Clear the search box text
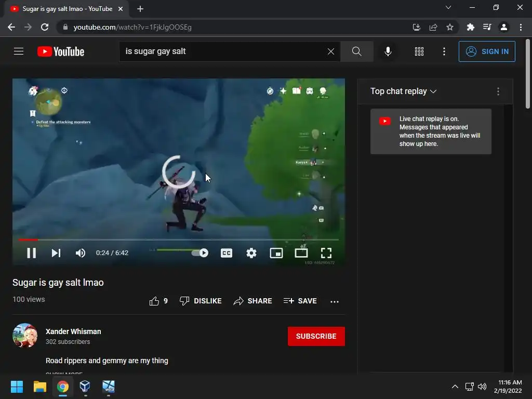The height and width of the screenshot is (399, 532). pyautogui.click(x=331, y=51)
